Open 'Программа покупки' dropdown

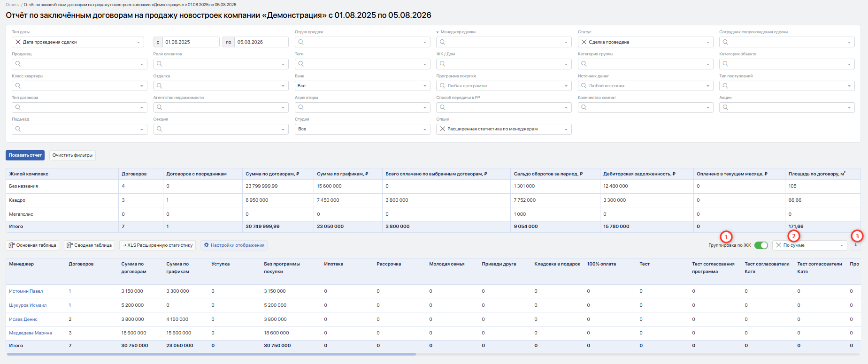tap(504, 86)
